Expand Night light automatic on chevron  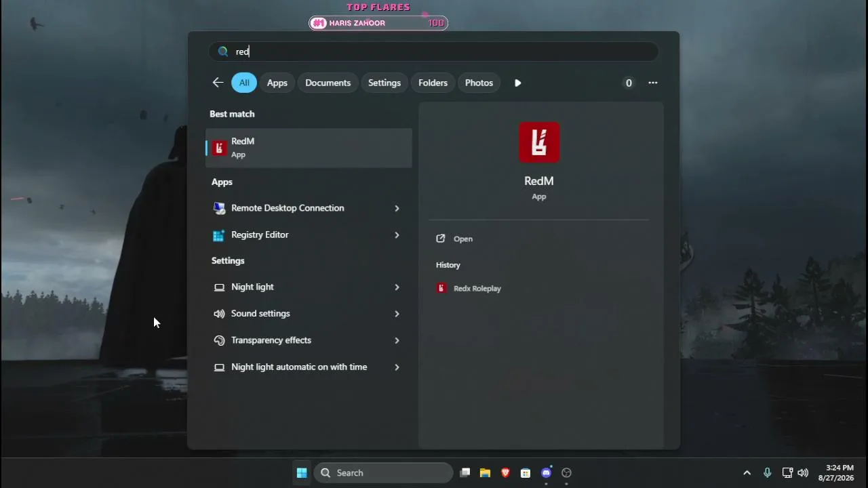pyautogui.click(x=397, y=367)
